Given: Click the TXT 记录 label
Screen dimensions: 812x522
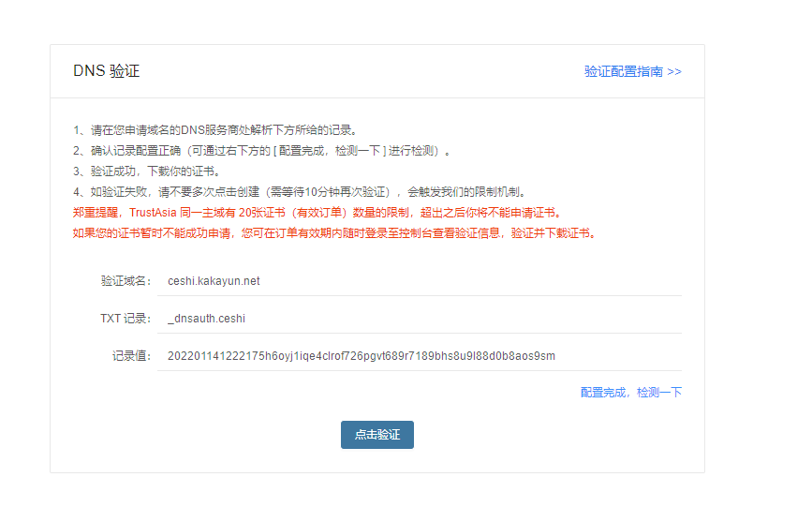Looking at the screenshot, I should (x=125, y=319).
